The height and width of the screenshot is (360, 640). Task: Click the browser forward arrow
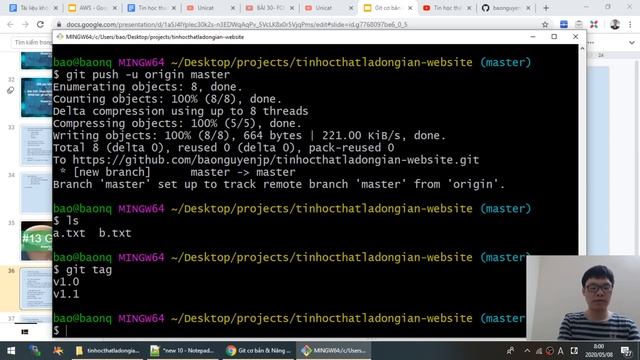(x=25, y=24)
